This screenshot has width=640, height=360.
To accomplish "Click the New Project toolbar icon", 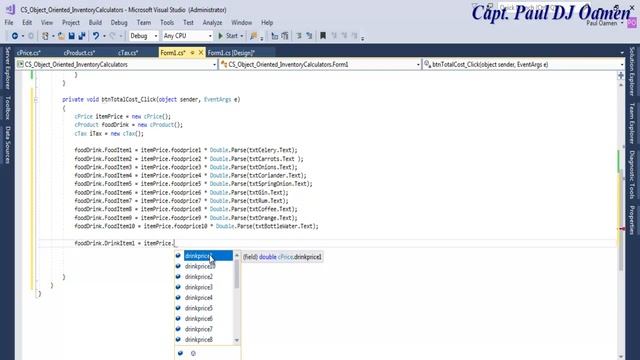I will pos(45,36).
